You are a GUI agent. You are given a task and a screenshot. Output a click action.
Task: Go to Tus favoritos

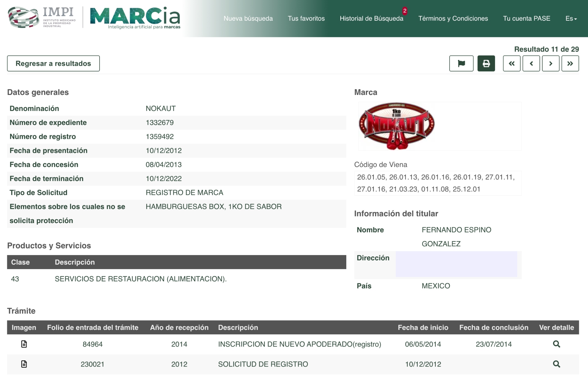306,18
